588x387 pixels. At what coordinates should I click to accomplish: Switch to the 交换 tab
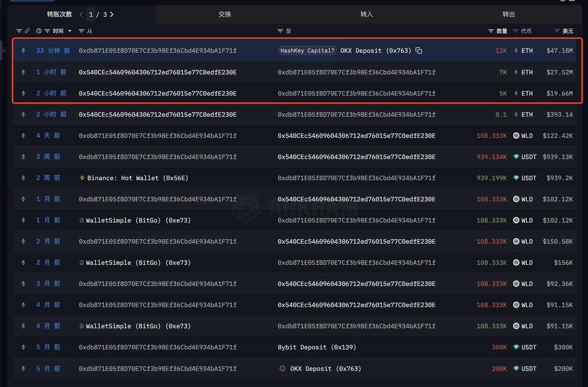coord(225,14)
